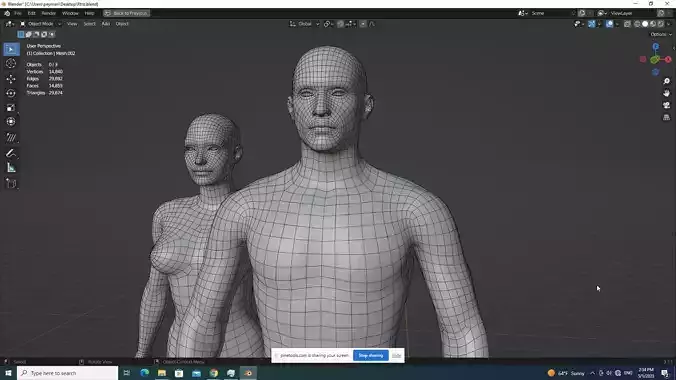Screen dimensions: 676x380
Task: Open the Render menu
Action: pos(49,13)
